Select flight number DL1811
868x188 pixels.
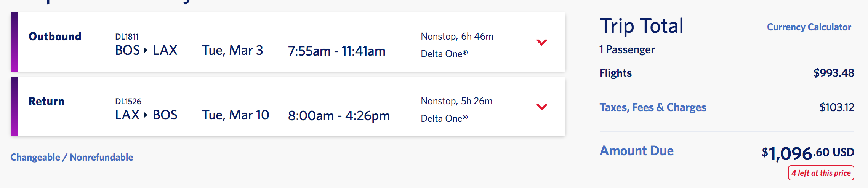127,37
